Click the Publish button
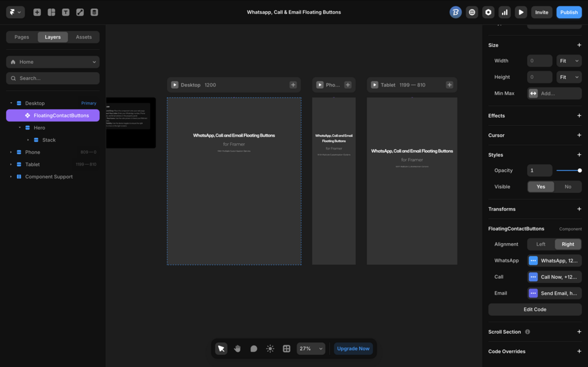The width and height of the screenshot is (588, 367). coord(569,12)
